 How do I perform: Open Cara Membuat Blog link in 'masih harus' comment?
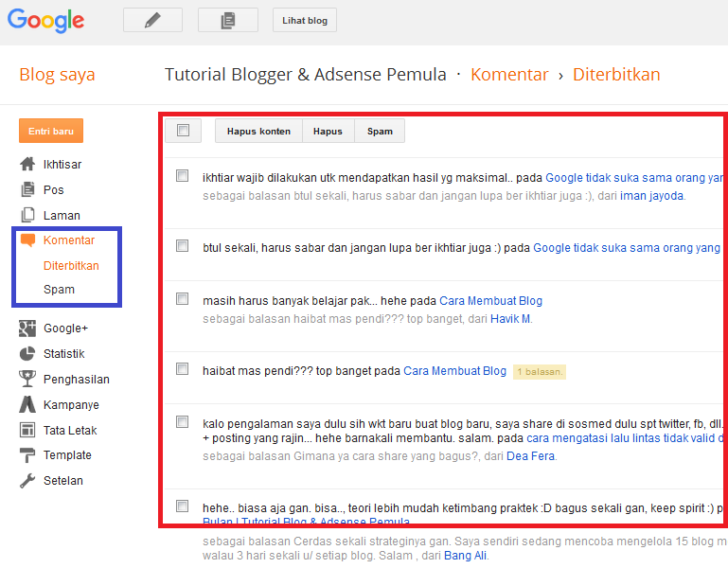click(490, 301)
